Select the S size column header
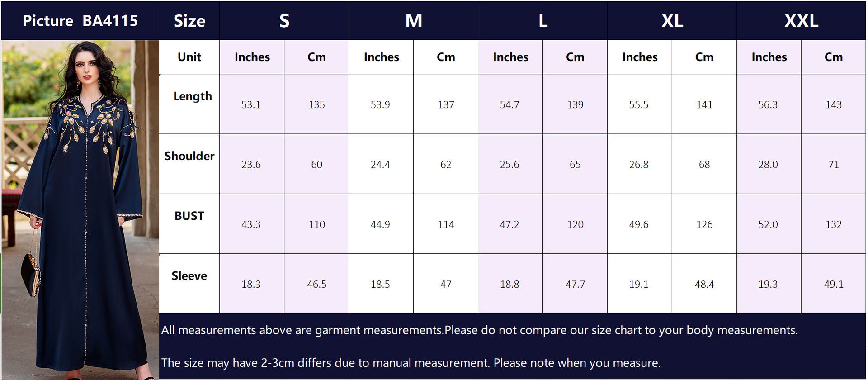Image resolution: width=868 pixels, height=380 pixels. point(284,21)
